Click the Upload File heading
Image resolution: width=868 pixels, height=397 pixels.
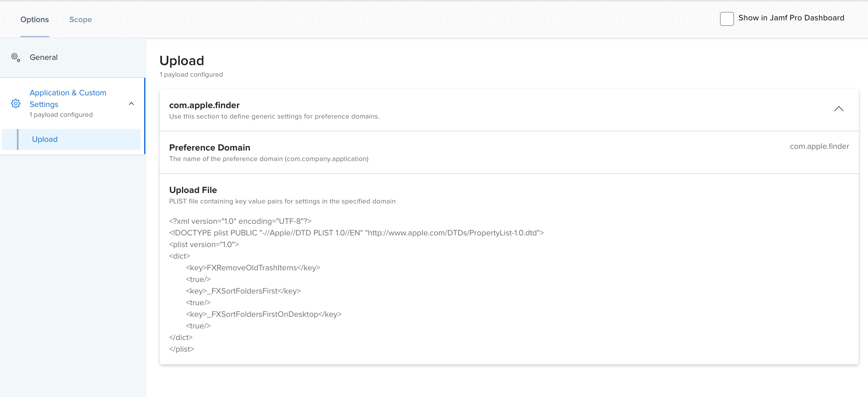click(193, 190)
